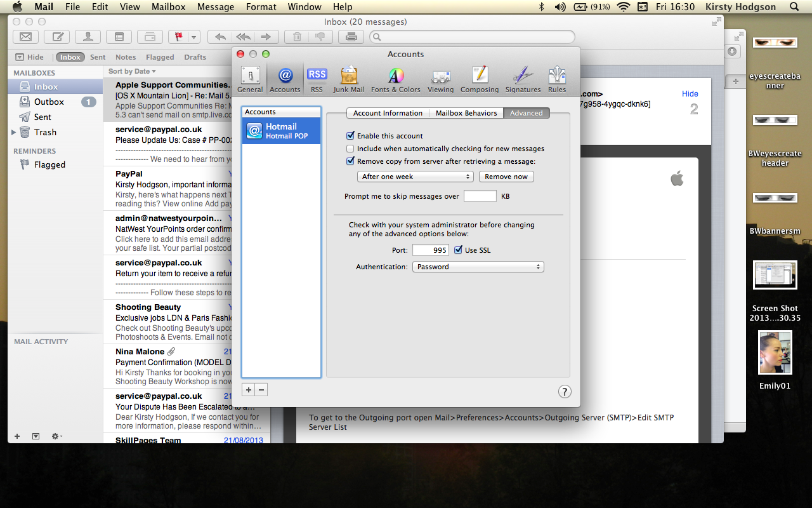Open the Composing preferences pane

480,79
